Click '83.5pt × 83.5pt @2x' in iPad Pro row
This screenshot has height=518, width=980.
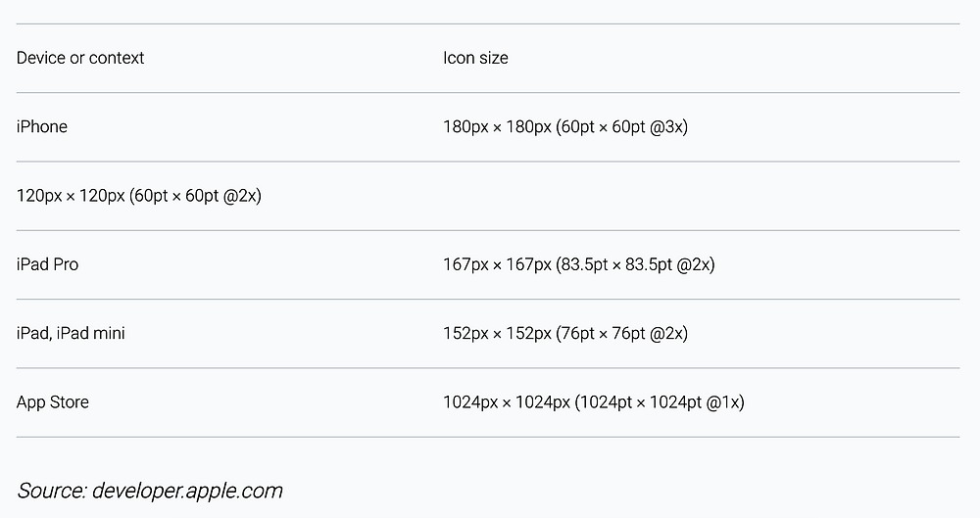coord(635,265)
